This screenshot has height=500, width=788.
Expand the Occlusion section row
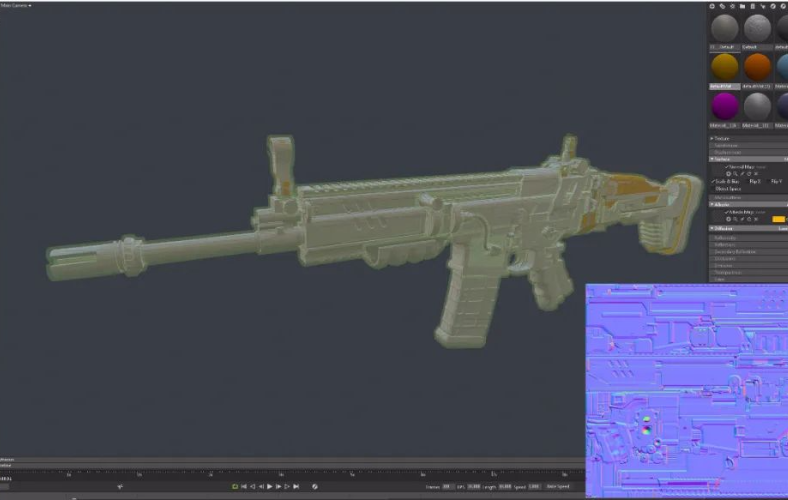coord(748,258)
